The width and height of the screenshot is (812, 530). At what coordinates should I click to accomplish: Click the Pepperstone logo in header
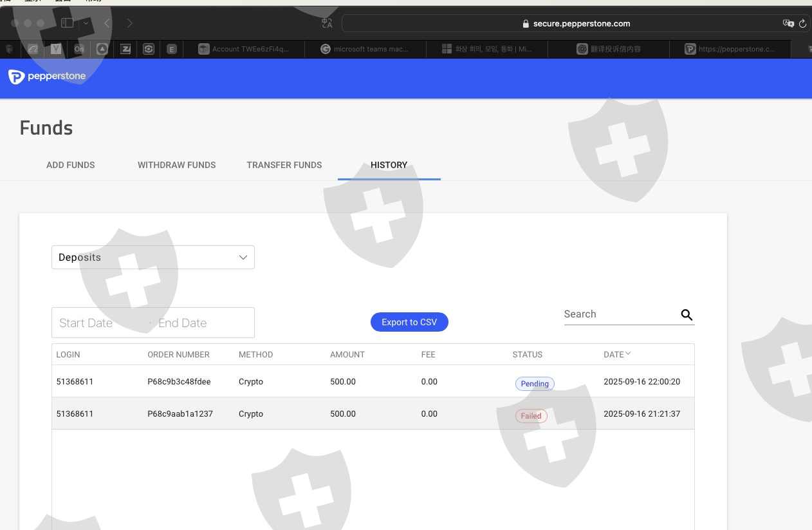tap(47, 77)
